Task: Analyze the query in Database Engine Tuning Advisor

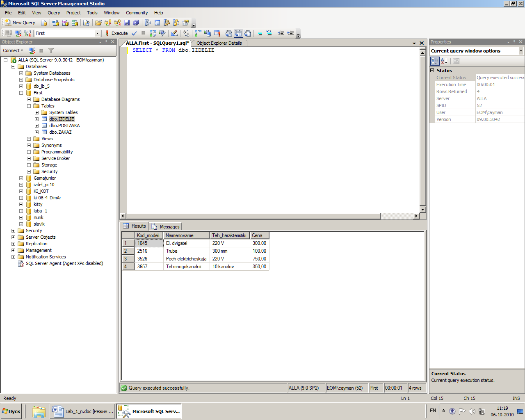Action: [x=162, y=33]
